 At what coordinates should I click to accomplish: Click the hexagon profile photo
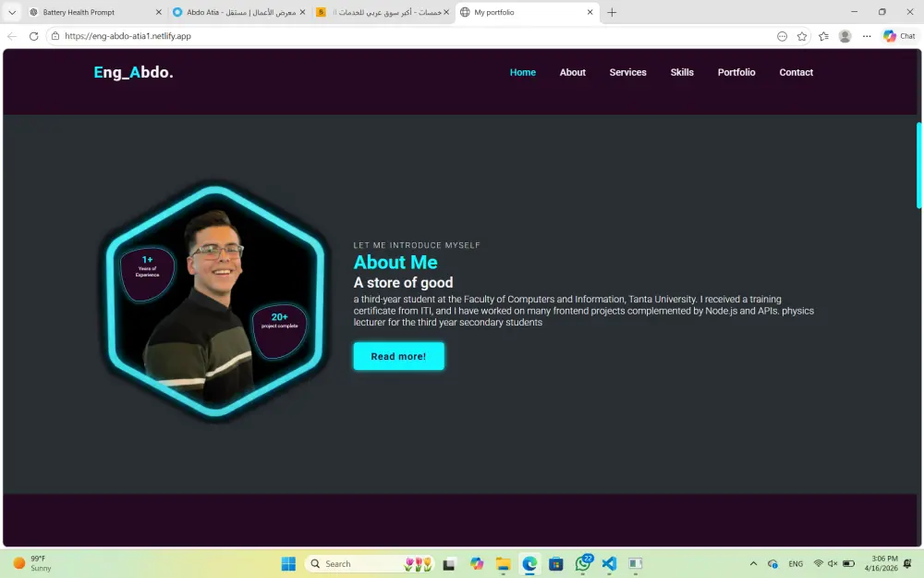(x=215, y=301)
